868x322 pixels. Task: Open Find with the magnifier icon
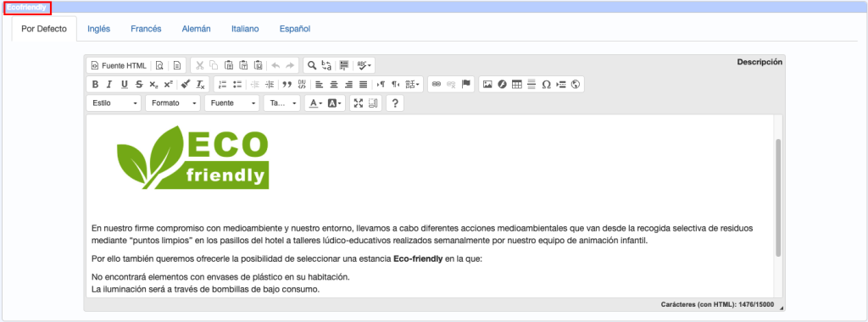312,65
